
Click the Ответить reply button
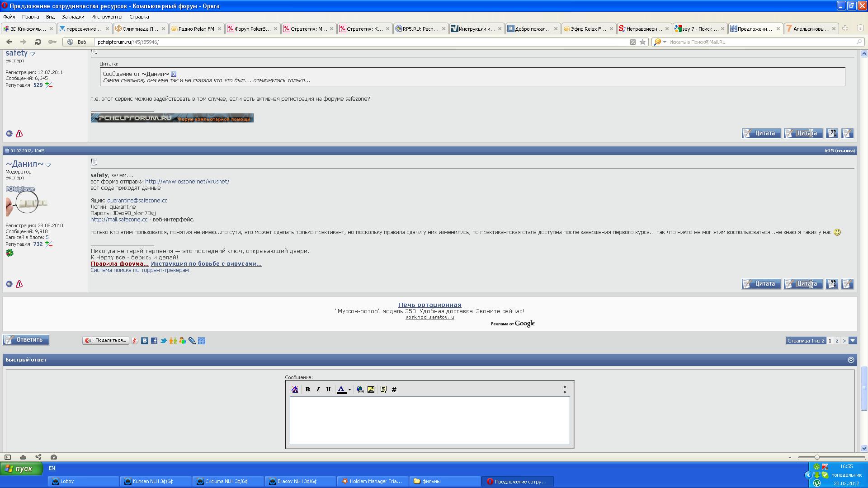pos(26,340)
